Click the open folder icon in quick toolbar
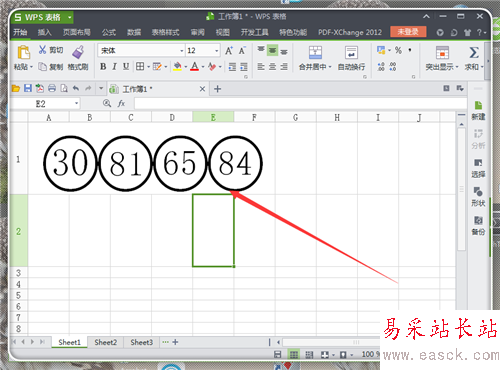Screen dimensions: 500x370 point(16,88)
